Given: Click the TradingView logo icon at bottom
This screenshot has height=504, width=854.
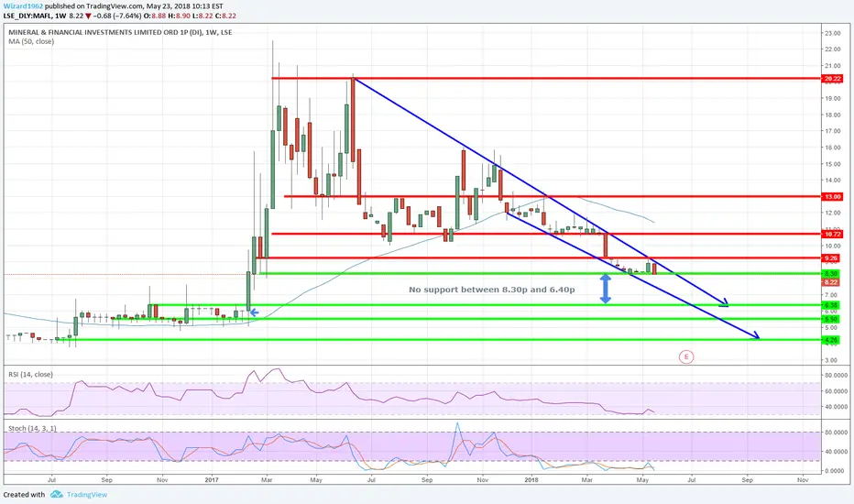Looking at the screenshot, I should [57, 494].
